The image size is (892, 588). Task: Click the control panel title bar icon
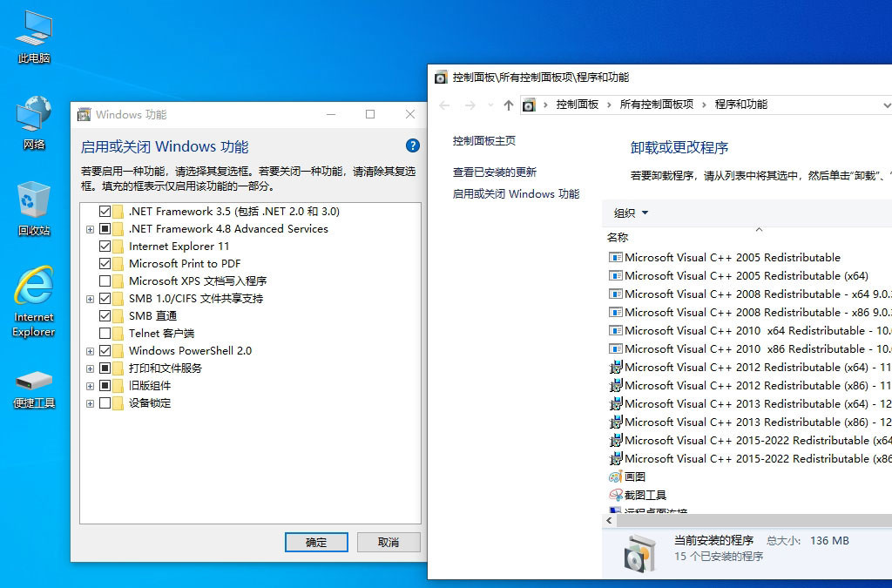441,78
